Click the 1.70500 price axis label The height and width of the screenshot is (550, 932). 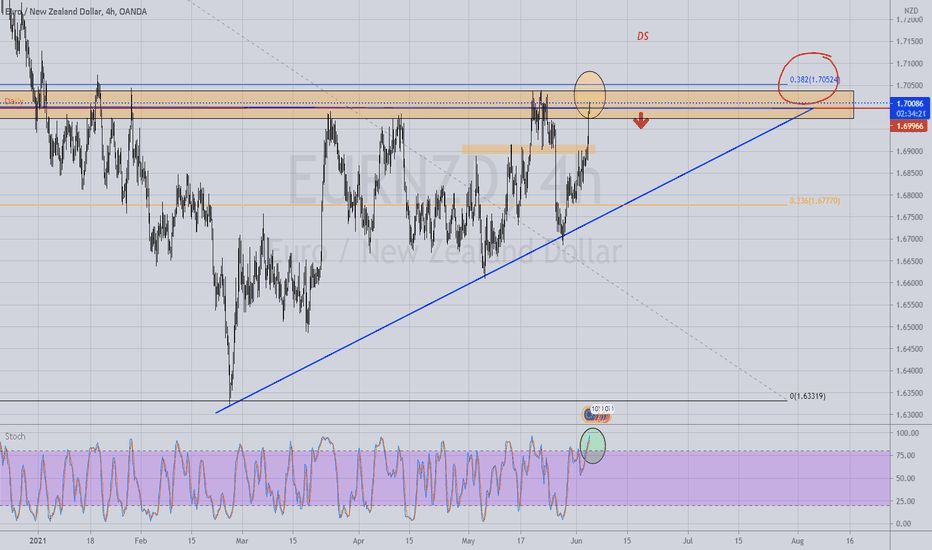[909, 86]
